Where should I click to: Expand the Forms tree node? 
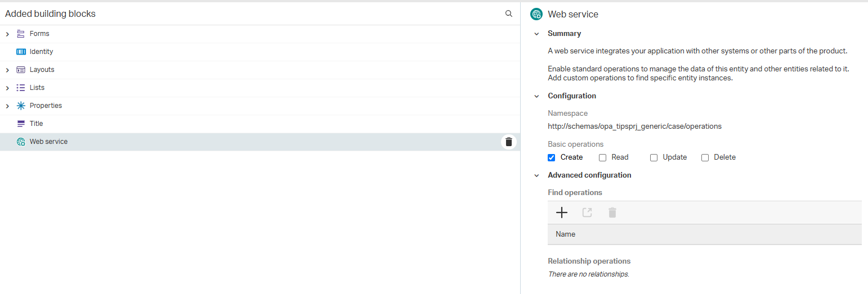pos(7,34)
